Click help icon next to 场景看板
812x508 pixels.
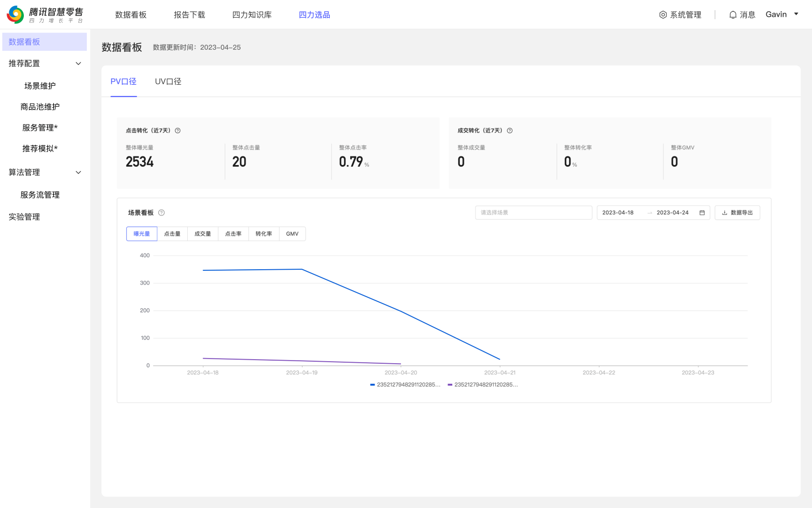point(161,213)
